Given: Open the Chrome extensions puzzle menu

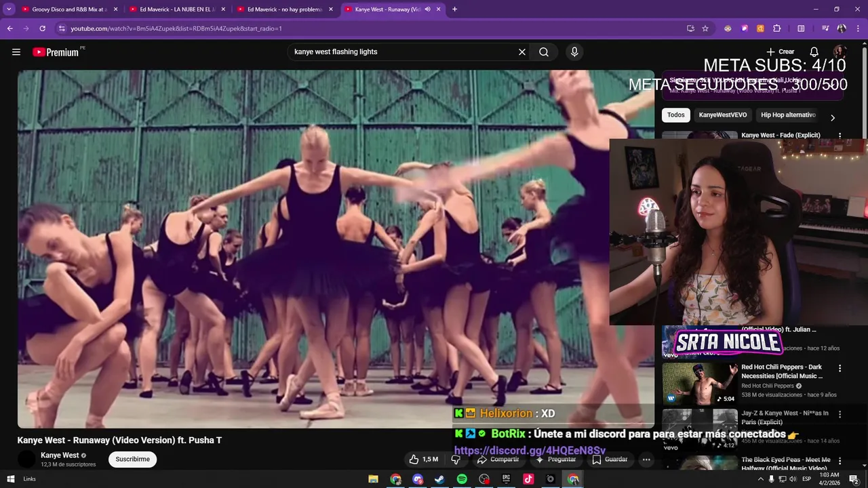Looking at the screenshot, I should coord(777,28).
